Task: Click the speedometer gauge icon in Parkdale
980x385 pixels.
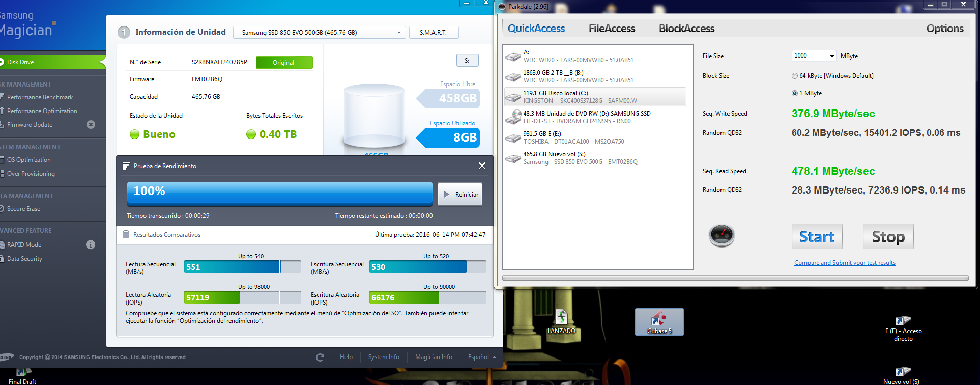Action: pyautogui.click(x=722, y=235)
